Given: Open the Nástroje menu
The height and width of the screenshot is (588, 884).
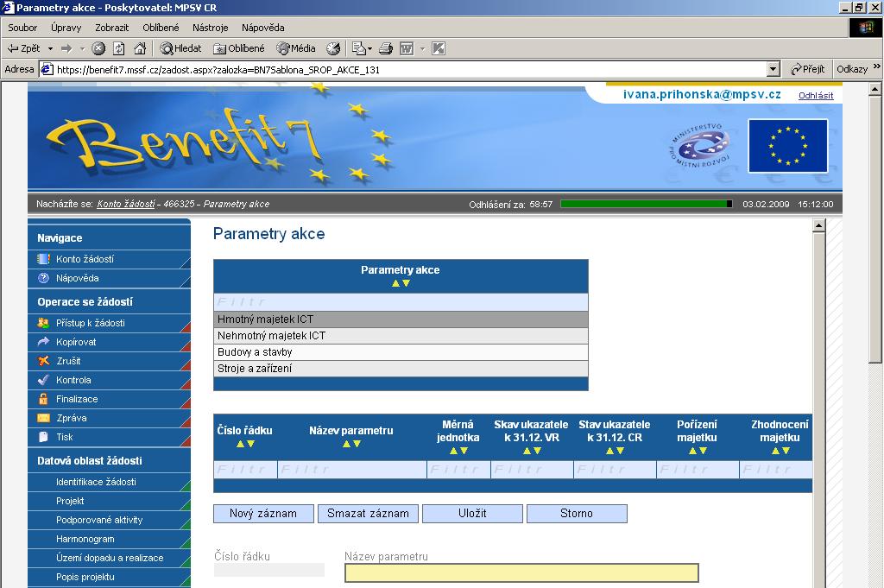Looking at the screenshot, I should pyautogui.click(x=211, y=28).
